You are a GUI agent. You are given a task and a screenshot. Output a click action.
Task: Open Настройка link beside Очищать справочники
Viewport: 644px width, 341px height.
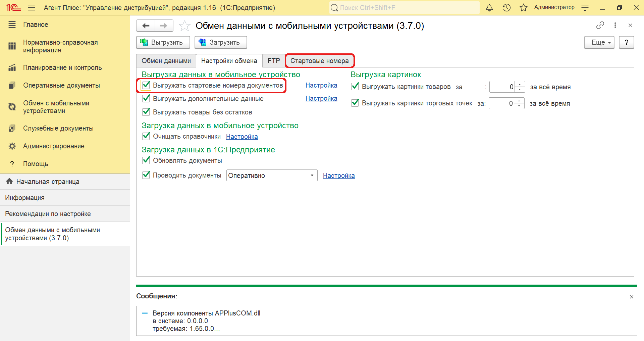tap(242, 137)
